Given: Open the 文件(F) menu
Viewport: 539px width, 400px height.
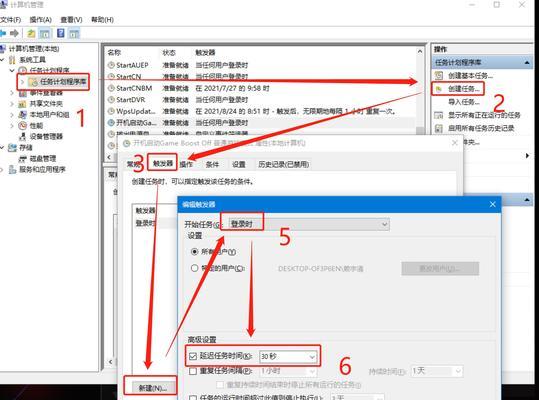Looking at the screenshot, I should (x=10, y=20).
